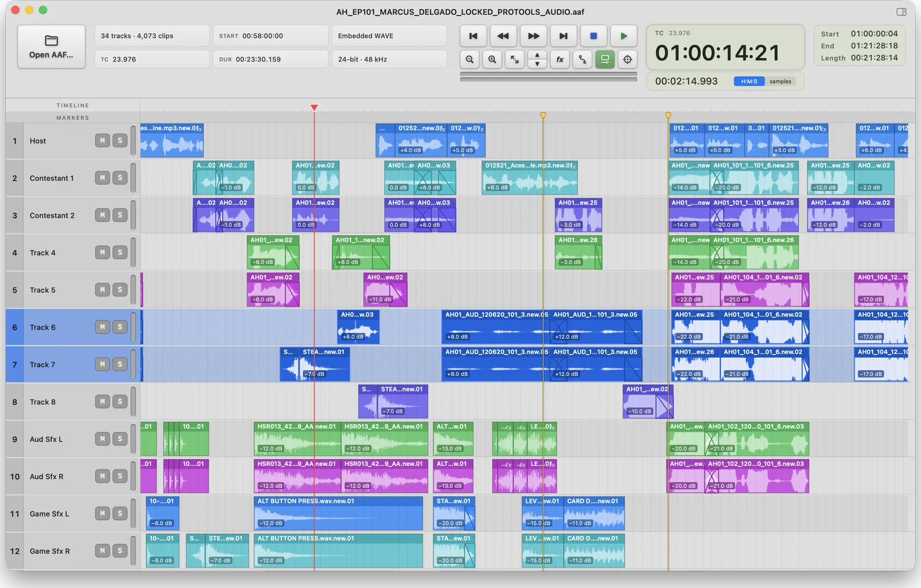The width and height of the screenshot is (921, 588).
Task: Switch time display to H:M:S
Action: [749, 82]
